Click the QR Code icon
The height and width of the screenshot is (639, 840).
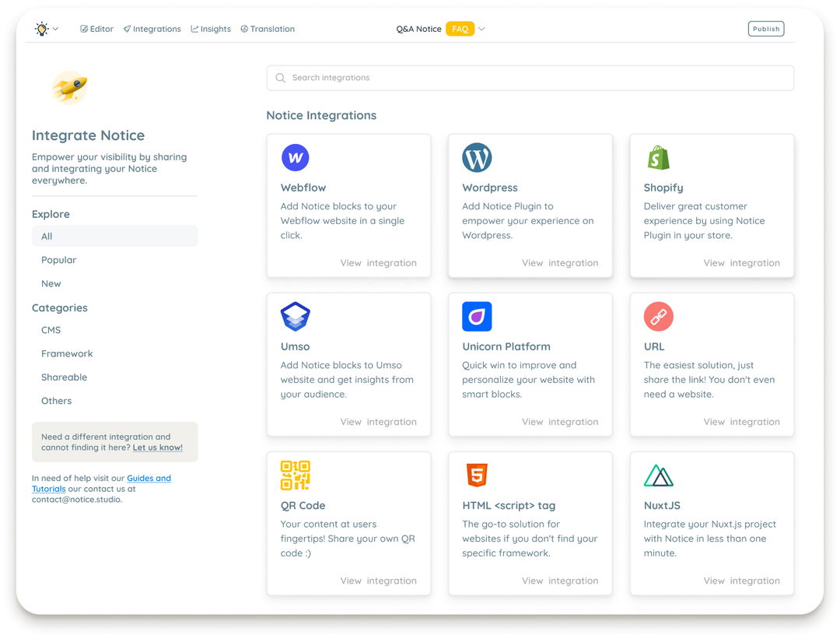(x=296, y=476)
